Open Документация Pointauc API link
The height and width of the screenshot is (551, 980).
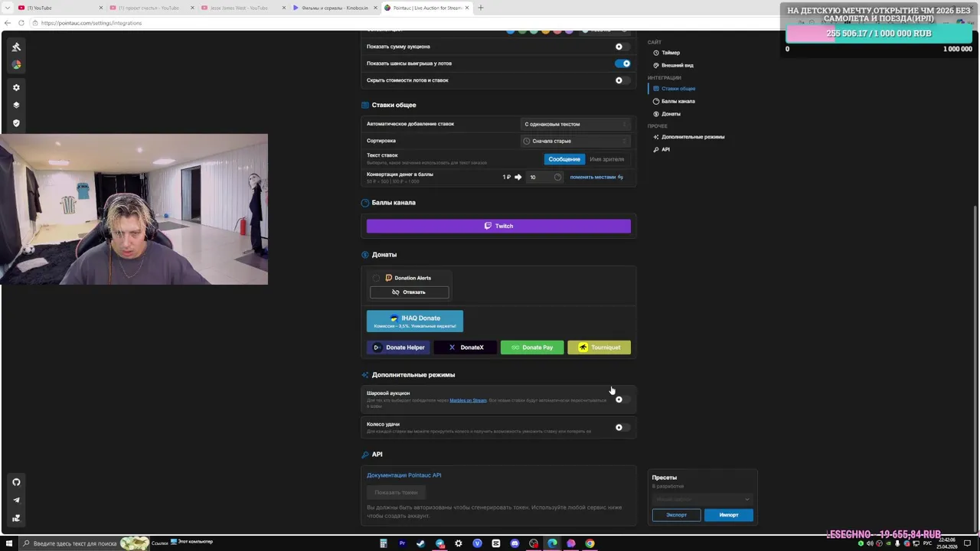404,475
